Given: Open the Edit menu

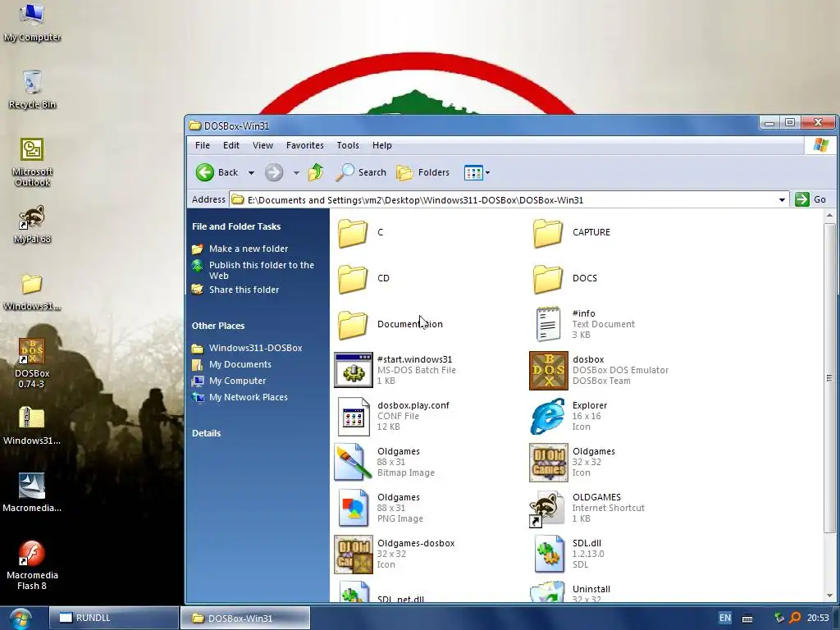Looking at the screenshot, I should (231, 145).
